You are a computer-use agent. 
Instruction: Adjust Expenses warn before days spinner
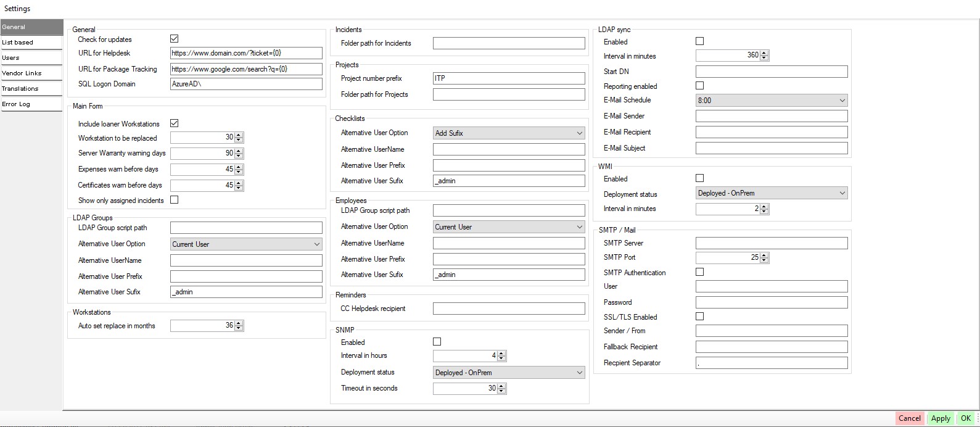pos(207,169)
